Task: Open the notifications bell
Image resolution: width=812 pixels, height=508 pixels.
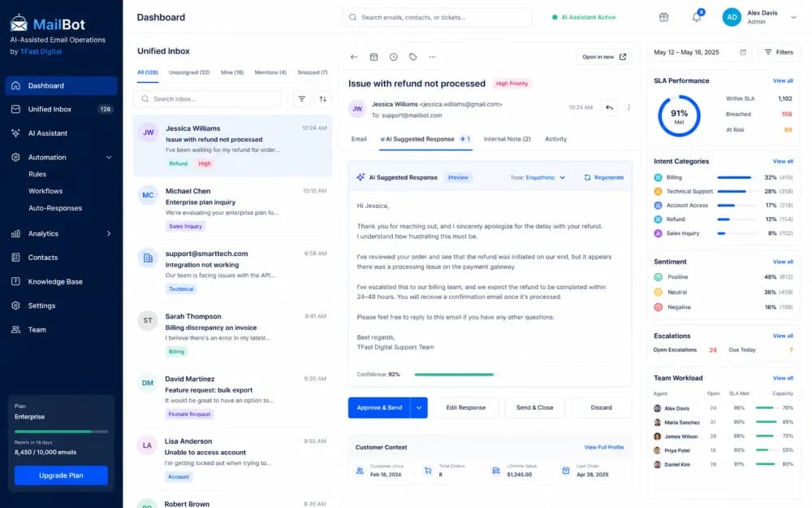Action: coord(697,17)
